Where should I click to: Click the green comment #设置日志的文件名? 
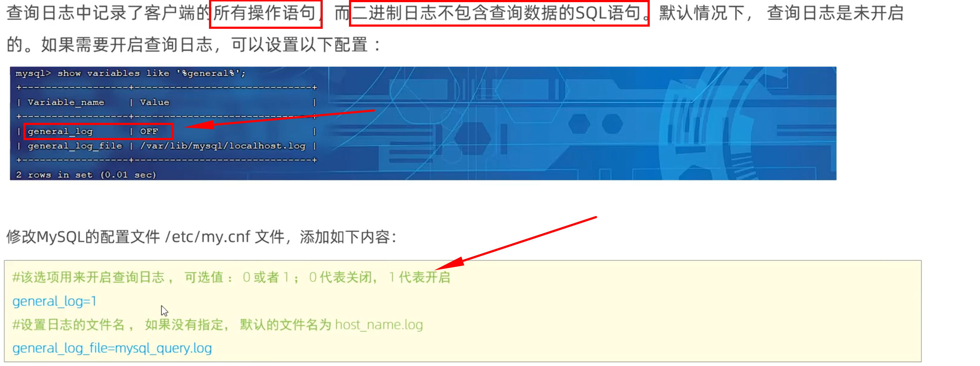coord(68,325)
